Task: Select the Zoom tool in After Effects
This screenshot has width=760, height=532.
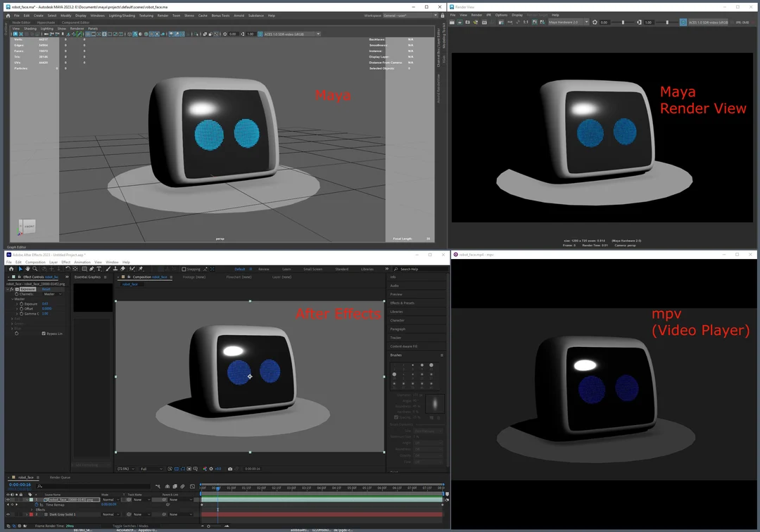Action: pos(34,269)
